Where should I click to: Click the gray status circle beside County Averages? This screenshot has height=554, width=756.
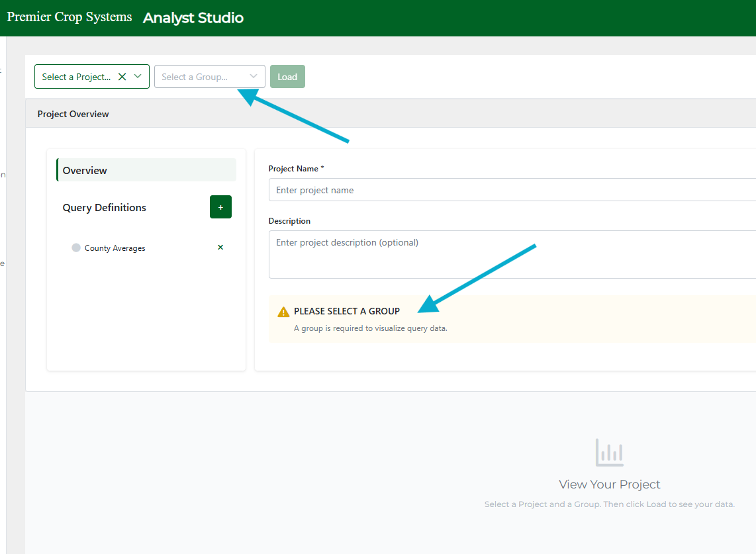pos(76,248)
